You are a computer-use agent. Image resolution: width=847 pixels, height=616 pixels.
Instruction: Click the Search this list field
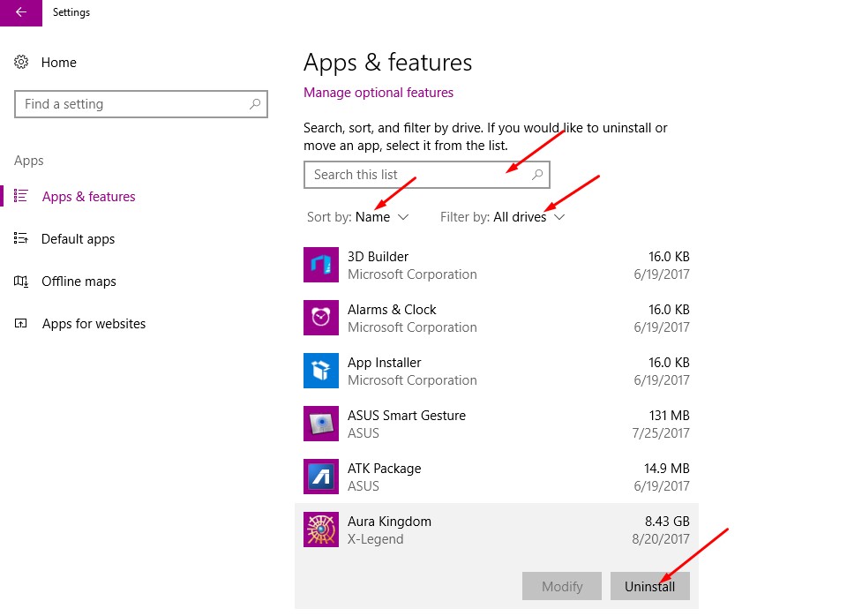click(427, 175)
